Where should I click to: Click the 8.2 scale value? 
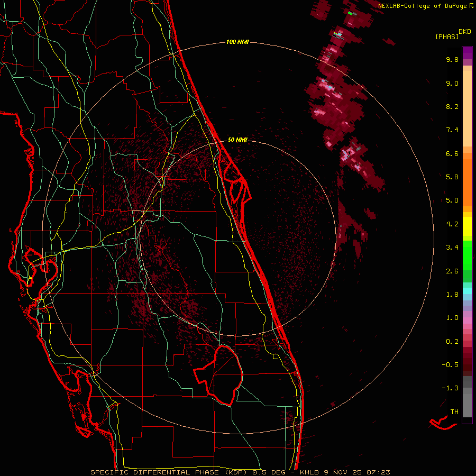tap(452, 106)
